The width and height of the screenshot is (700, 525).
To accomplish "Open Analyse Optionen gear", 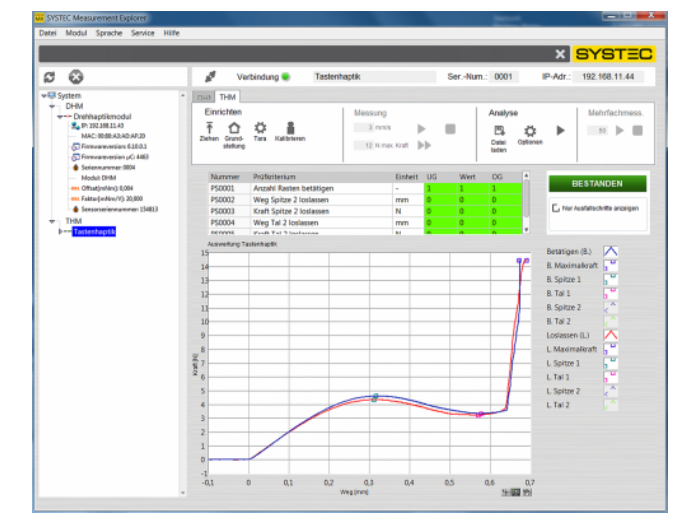I will 530,131.
